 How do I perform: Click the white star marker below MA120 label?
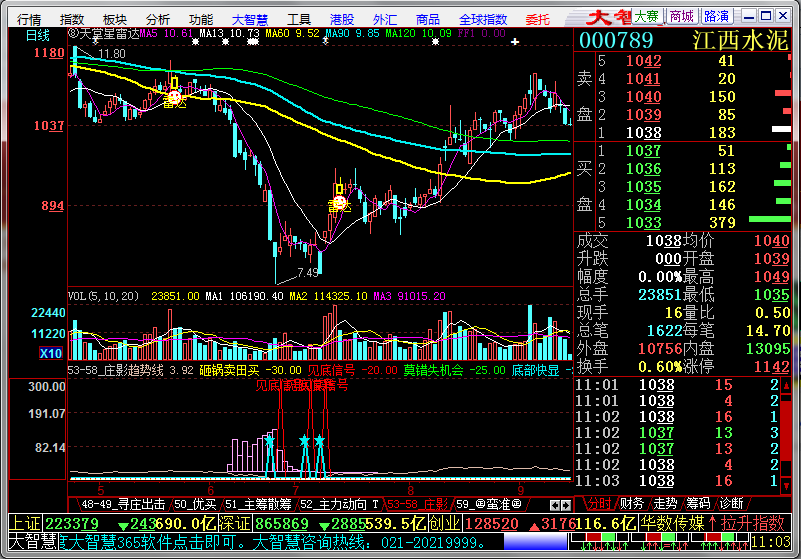[x=435, y=42]
